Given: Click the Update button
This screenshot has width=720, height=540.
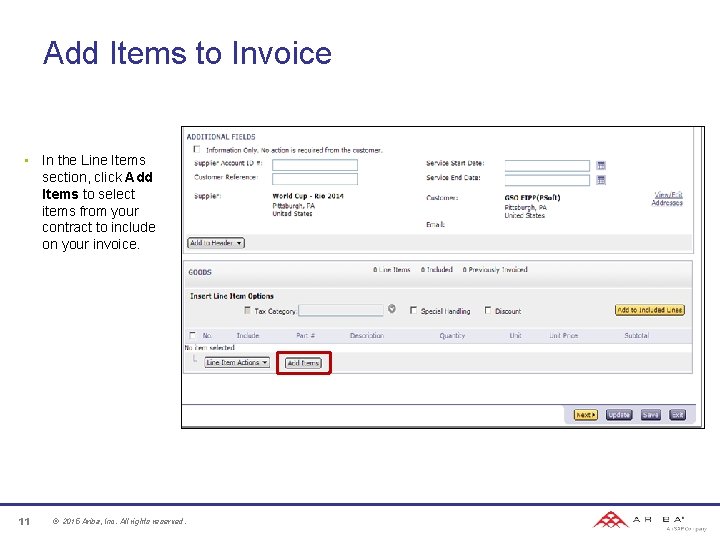Looking at the screenshot, I should click(x=619, y=415).
